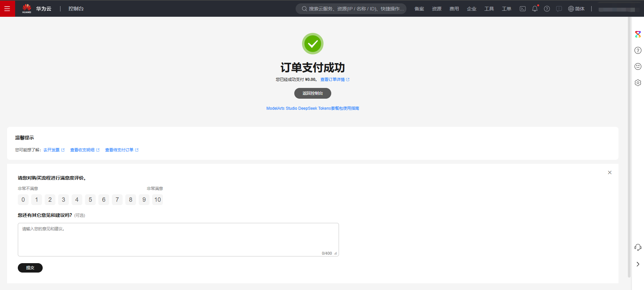Open the 控制台 console link

pyautogui.click(x=76, y=9)
